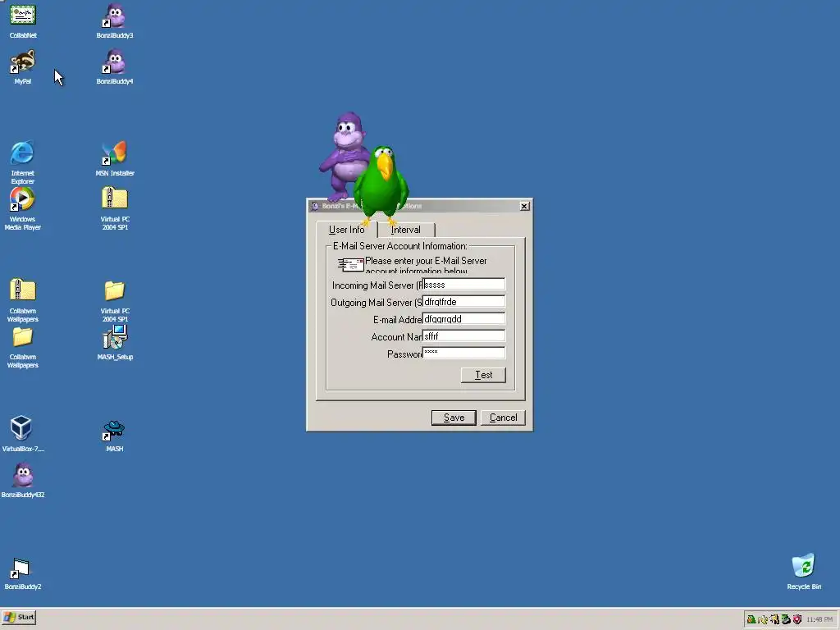Switch to the User Info tab
This screenshot has width=840, height=630.
pos(347,230)
